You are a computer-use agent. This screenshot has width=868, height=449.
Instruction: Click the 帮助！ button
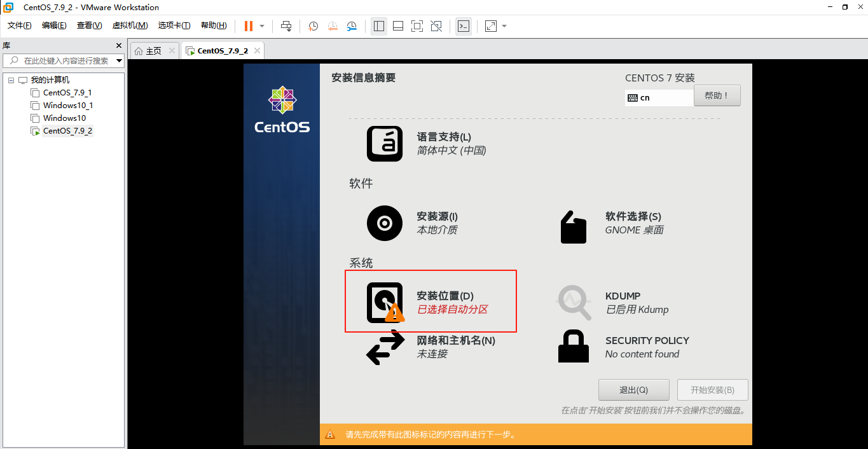(717, 95)
